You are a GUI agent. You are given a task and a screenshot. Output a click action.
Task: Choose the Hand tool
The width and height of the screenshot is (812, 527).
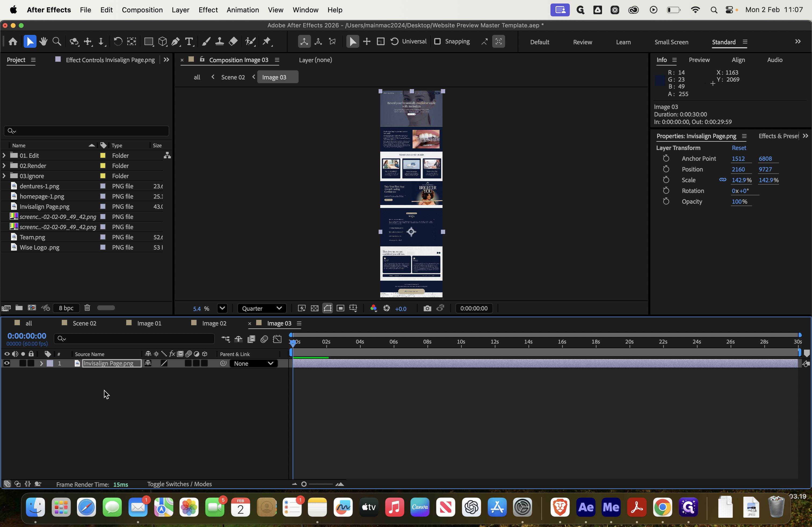tap(43, 42)
